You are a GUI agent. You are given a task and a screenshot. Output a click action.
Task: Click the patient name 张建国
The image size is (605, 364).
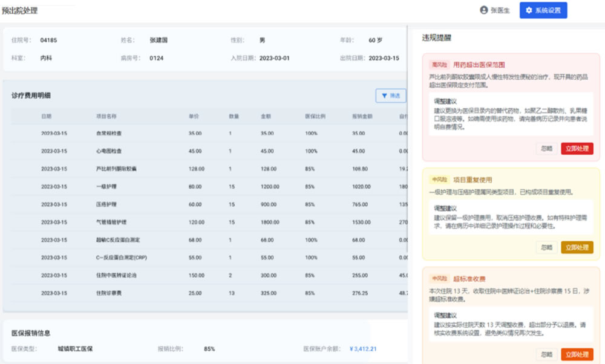[159, 40]
